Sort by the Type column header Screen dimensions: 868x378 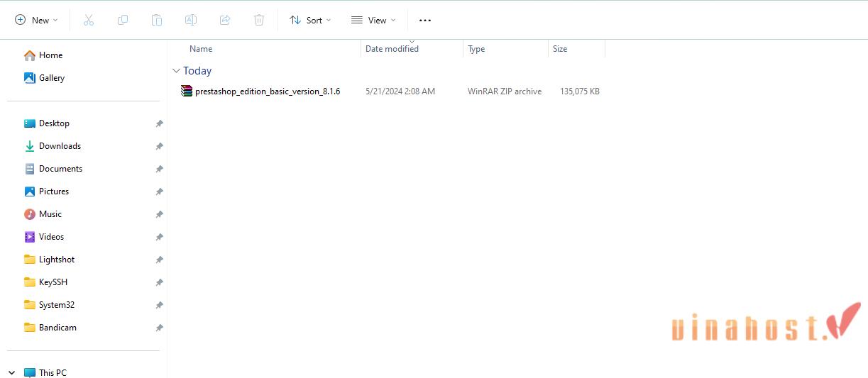coord(476,49)
